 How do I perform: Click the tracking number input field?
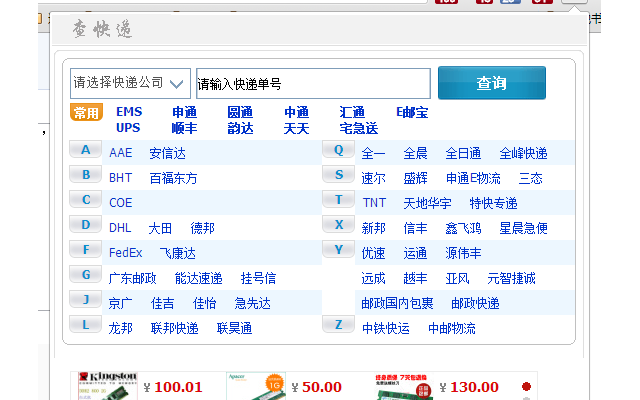313,83
